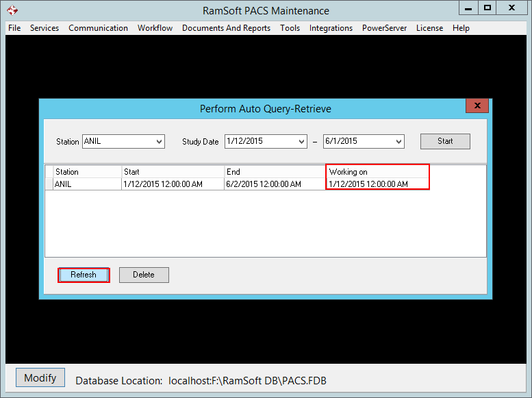Image resolution: width=532 pixels, height=398 pixels.
Task: Open the Integrations menu
Action: pos(331,28)
